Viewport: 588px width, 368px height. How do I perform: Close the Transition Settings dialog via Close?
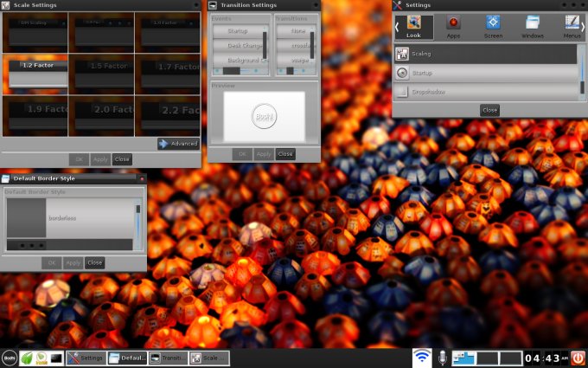(285, 154)
